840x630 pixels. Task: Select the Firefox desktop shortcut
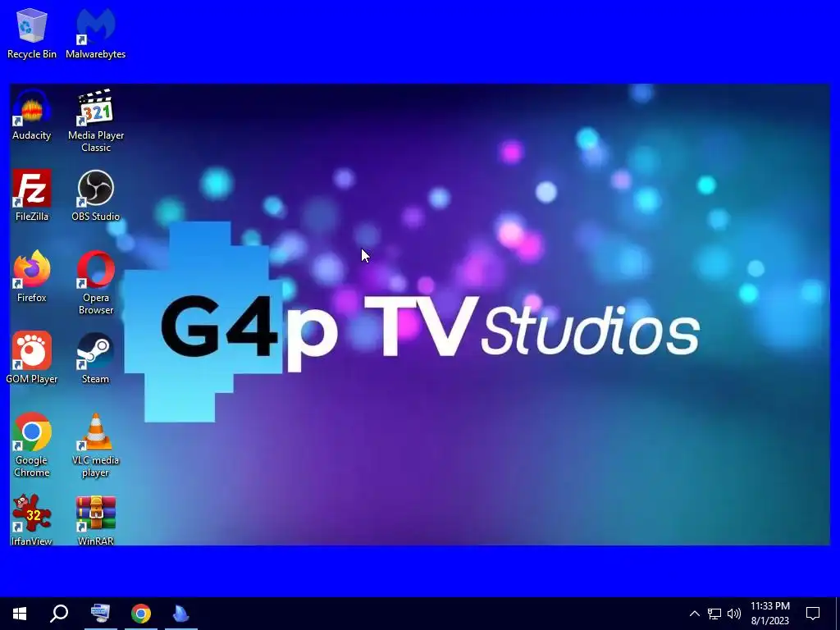point(32,276)
